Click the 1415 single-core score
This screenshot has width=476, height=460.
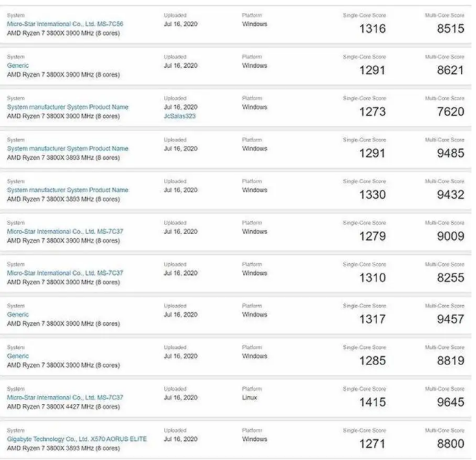(372, 402)
